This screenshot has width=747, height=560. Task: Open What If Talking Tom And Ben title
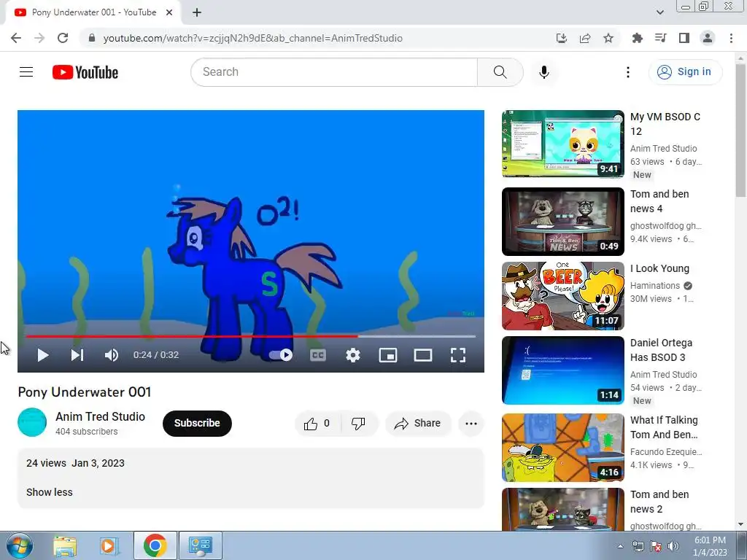coord(664,427)
